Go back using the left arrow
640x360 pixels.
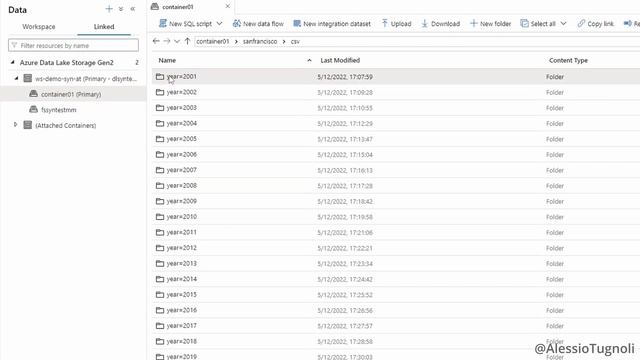click(156, 41)
